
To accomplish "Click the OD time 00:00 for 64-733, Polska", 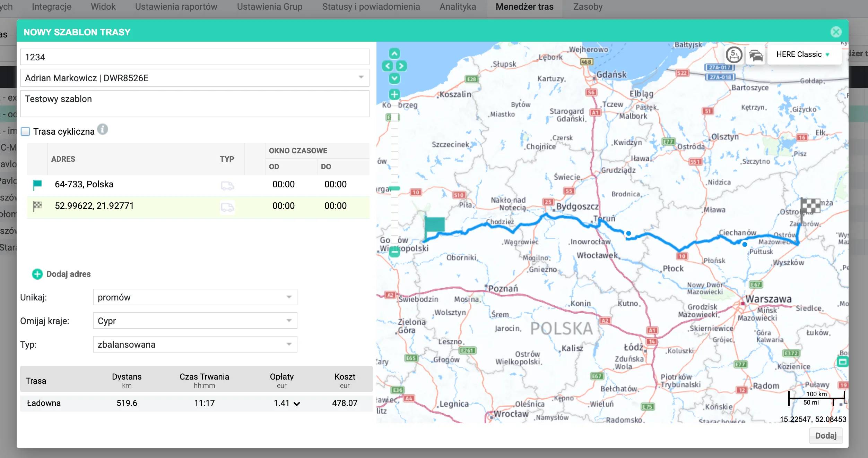I will point(284,184).
